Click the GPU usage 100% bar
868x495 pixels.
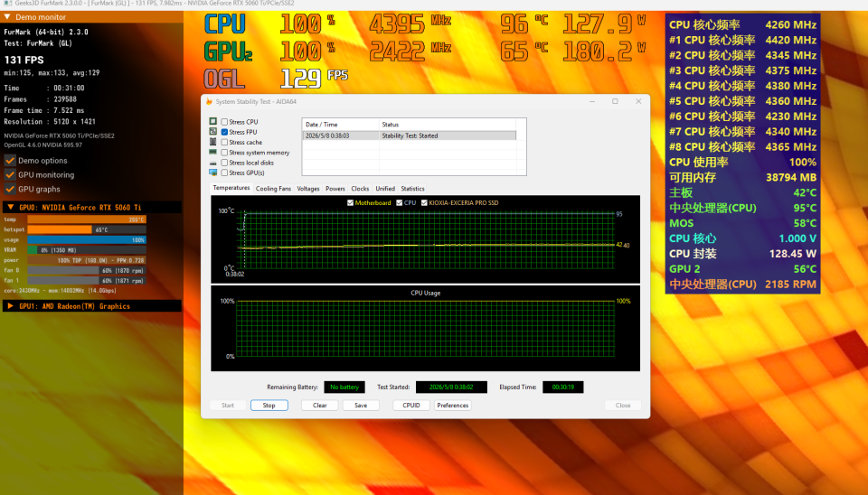[87, 240]
